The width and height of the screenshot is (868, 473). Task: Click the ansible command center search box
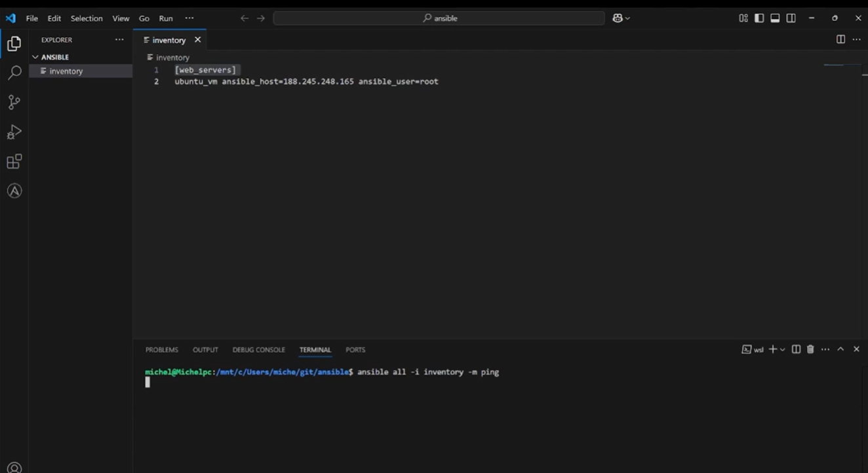tap(439, 18)
